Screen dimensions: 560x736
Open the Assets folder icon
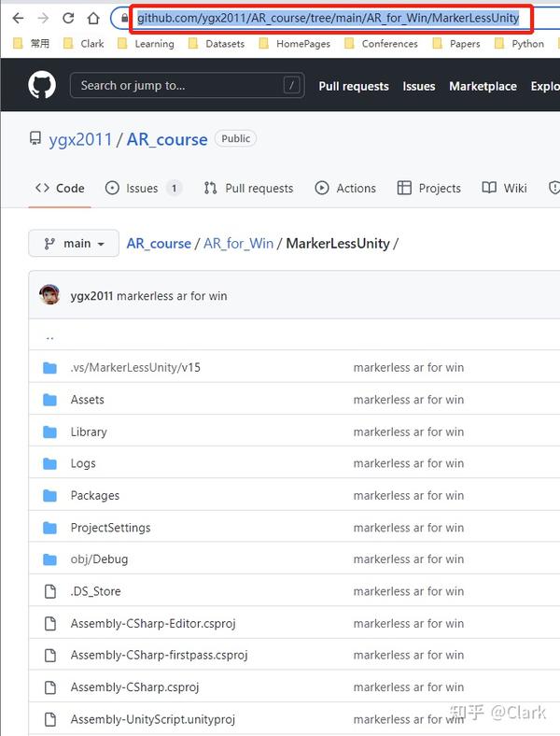pyautogui.click(x=49, y=400)
